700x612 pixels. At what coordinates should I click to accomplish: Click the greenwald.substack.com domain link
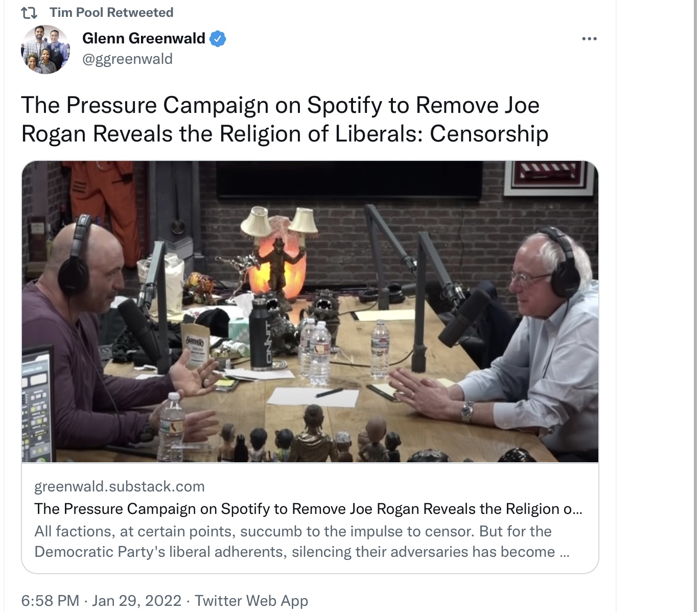tap(120, 486)
